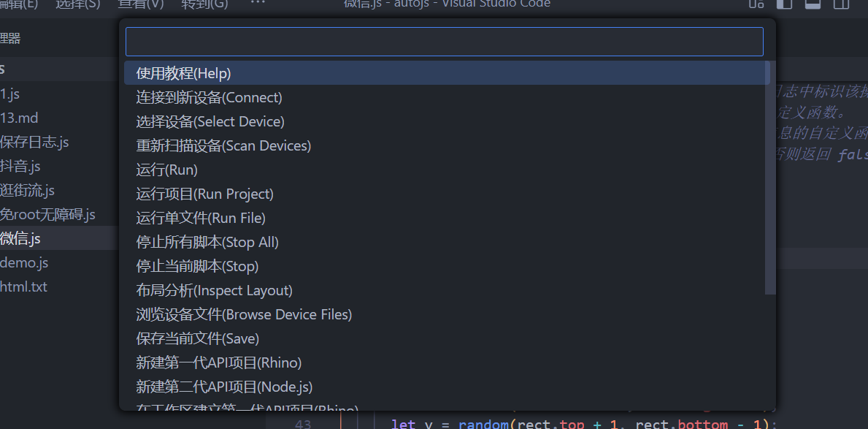Pick 选择设备(Select Device) command
The image size is (868, 429).
click(447, 121)
